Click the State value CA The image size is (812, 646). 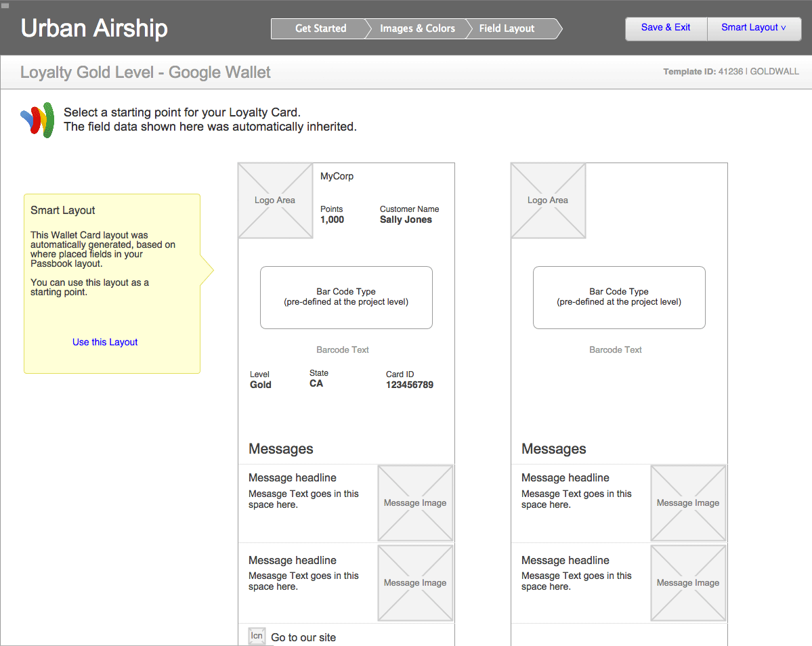point(316,383)
